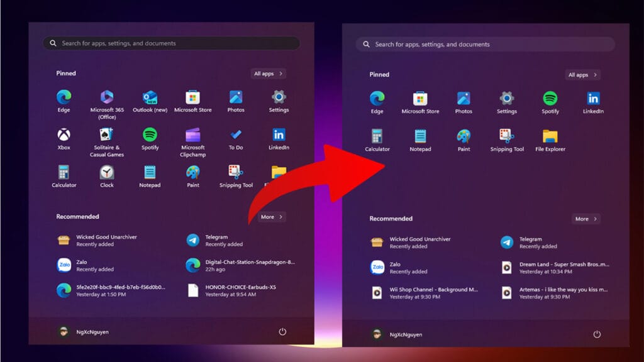The height and width of the screenshot is (362, 644).
Task: Launch Spotify in the right Start menu
Action: click(x=550, y=102)
